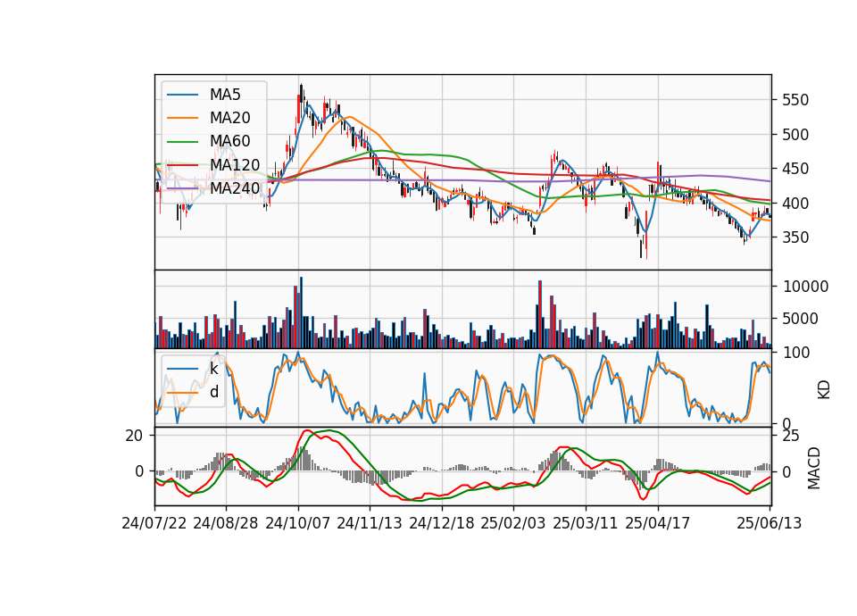The height and width of the screenshot is (616, 857).
Task: Click the green MA60 legend line sample
Action: [x=182, y=142]
